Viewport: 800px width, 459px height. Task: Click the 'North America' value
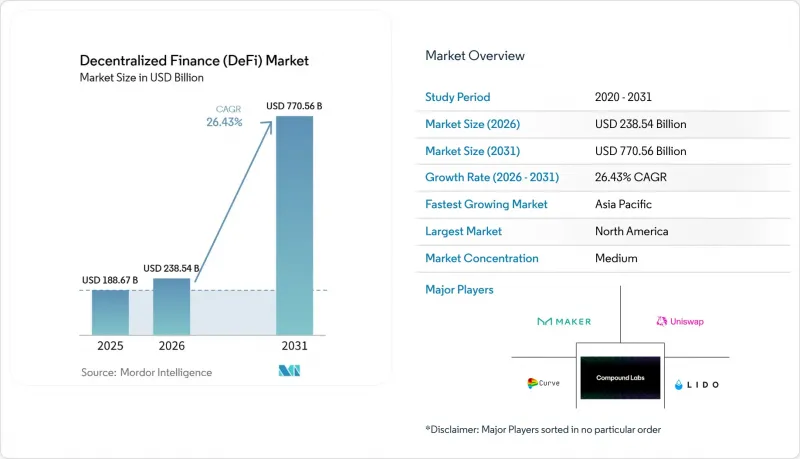(x=632, y=231)
